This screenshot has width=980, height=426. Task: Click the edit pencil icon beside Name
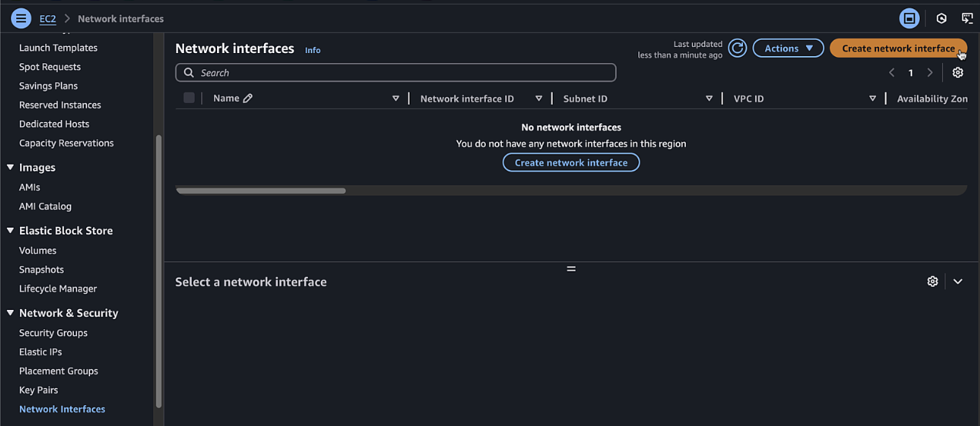click(x=247, y=98)
